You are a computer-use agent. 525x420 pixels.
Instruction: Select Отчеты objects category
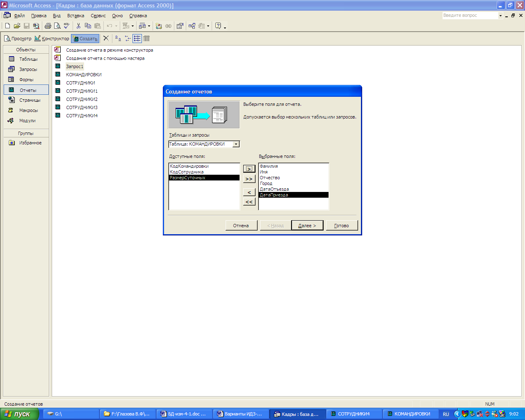pyautogui.click(x=26, y=90)
